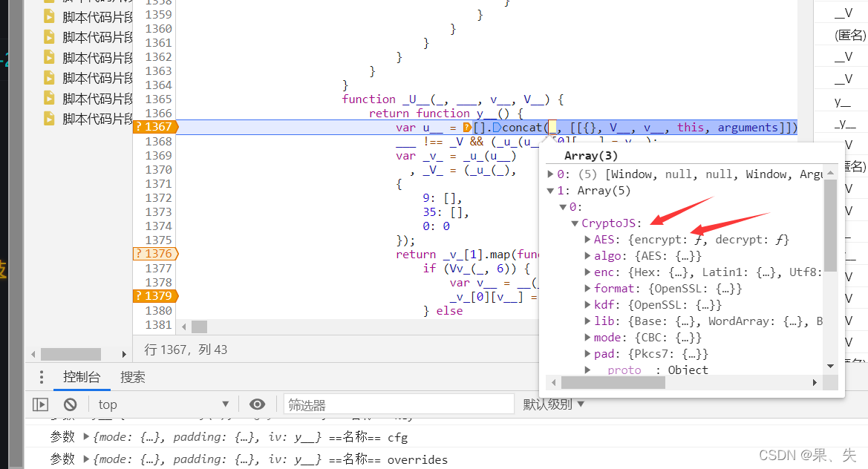
Task: Click the popup horizontal scrollbar thumb
Action: [613, 382]
